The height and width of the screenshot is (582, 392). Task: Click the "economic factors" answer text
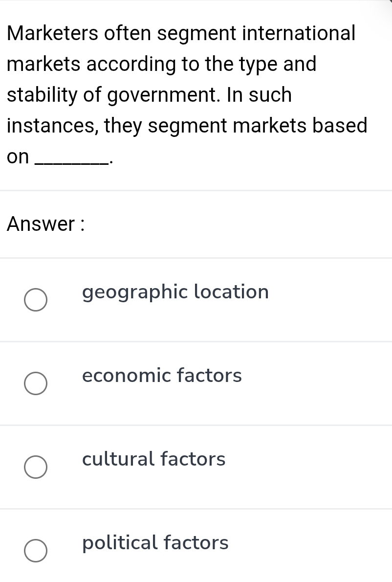click(x=162, y=376)
